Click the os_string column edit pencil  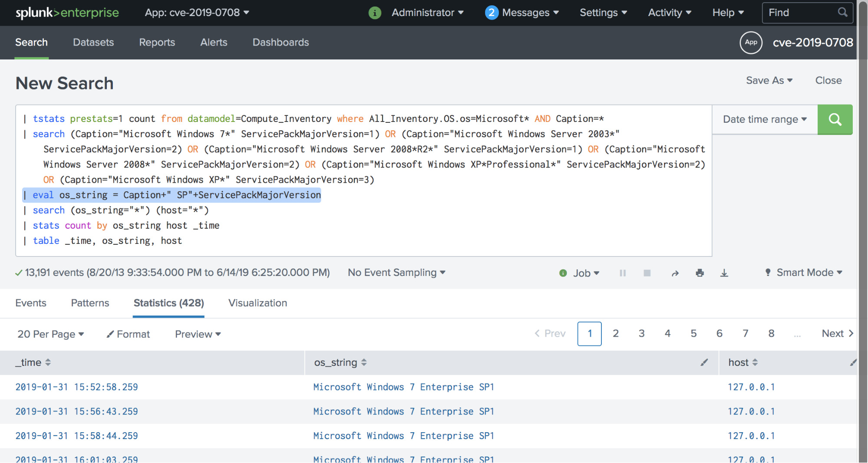[x=704, y=362]
